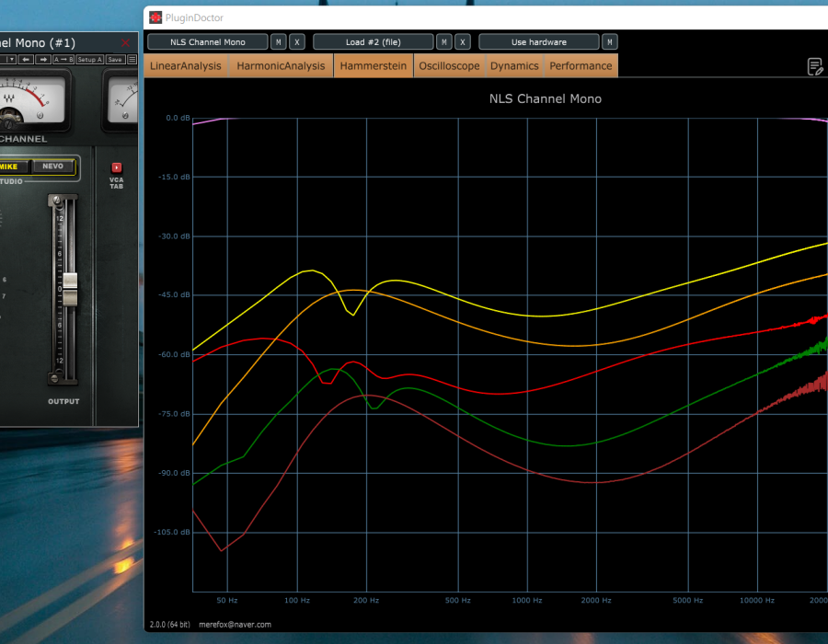828x644 pixels.
Task: Click the 1000 Hz axis label
Action: (x=527, y=600)
